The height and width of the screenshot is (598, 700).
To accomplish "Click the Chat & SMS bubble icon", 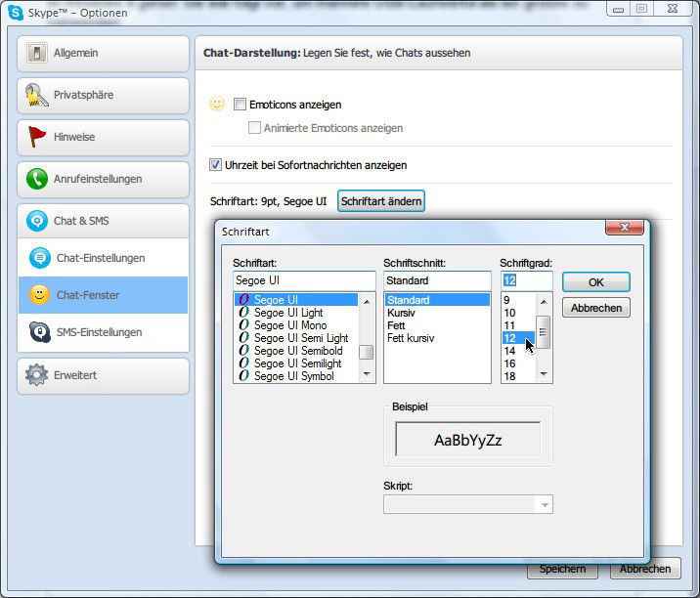I will tap(37, 221).
